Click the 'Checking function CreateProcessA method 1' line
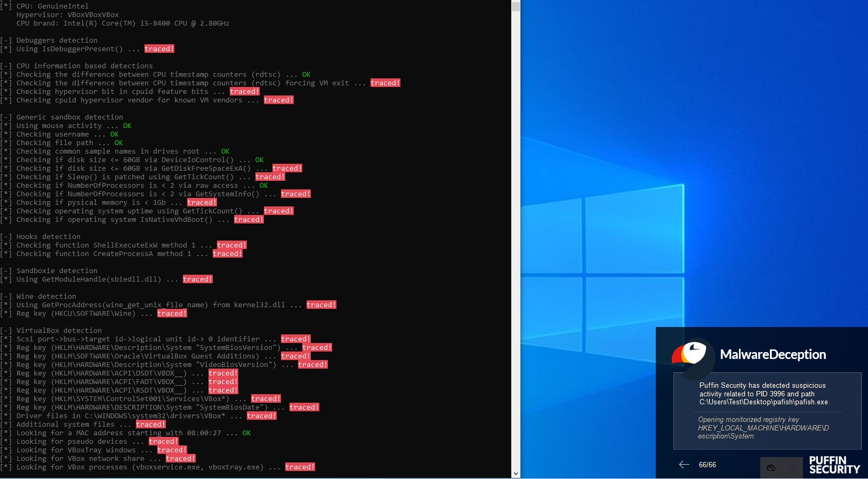Viewport: 868px width, 479px height. (122, 254)
